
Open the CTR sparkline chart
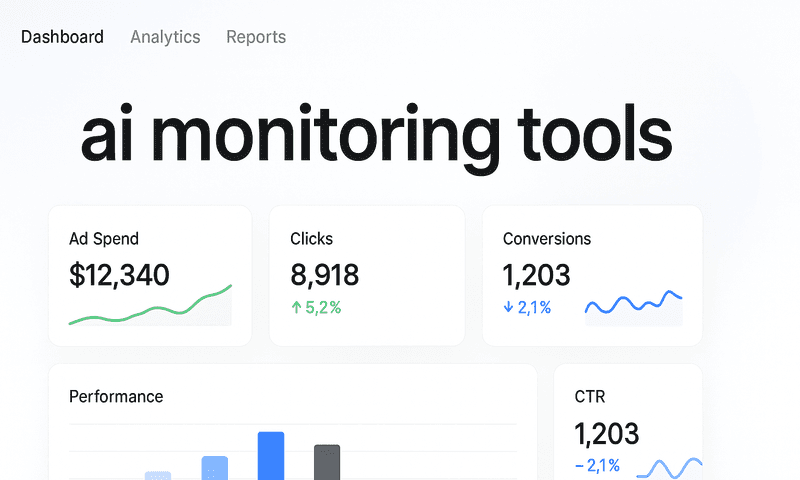(x=669, y=468)
